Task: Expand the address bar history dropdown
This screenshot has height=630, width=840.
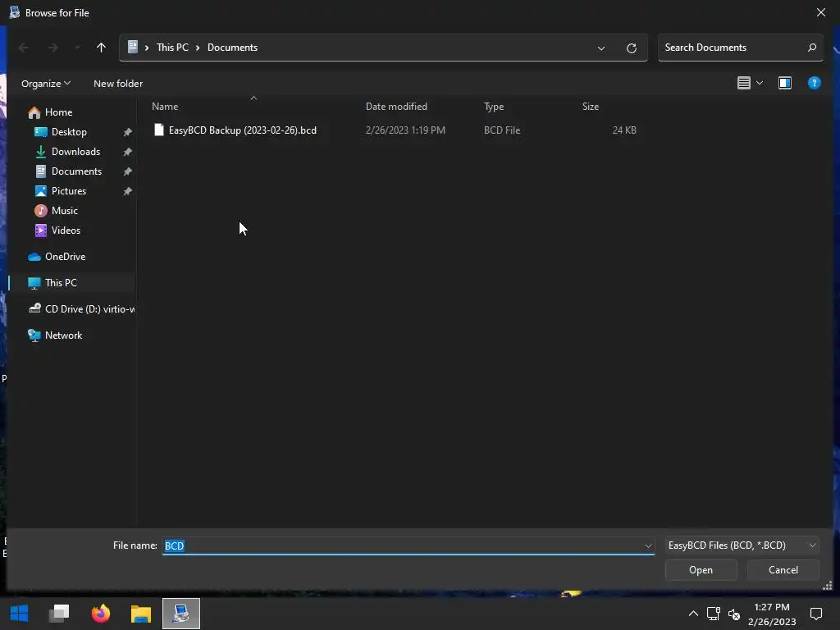Action: coord(601,48)
